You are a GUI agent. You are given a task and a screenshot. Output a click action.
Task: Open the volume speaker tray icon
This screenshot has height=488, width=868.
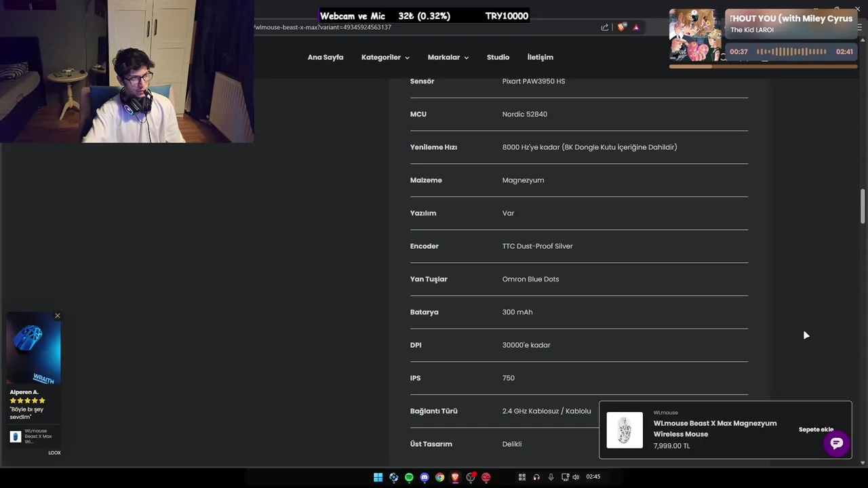point(576,477)
